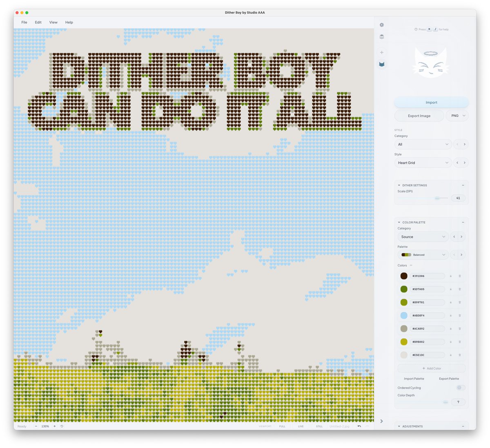Click the plus icon in sidebar
This screenshot has width=490, height=448.
382,52
